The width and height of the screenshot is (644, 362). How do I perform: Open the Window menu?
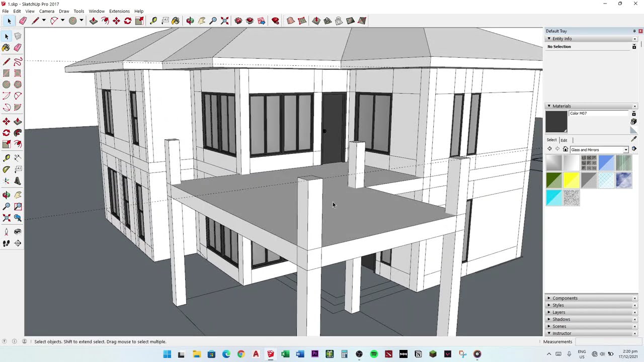97,11
